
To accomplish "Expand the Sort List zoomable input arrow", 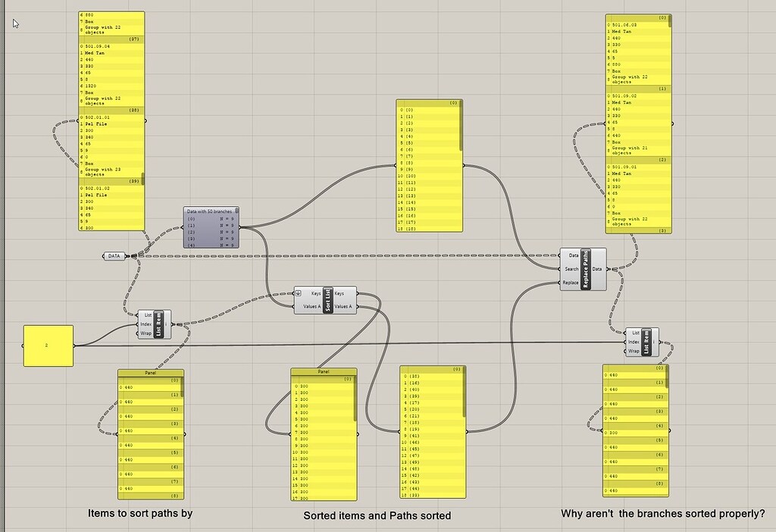I will (x=299, y=293).
